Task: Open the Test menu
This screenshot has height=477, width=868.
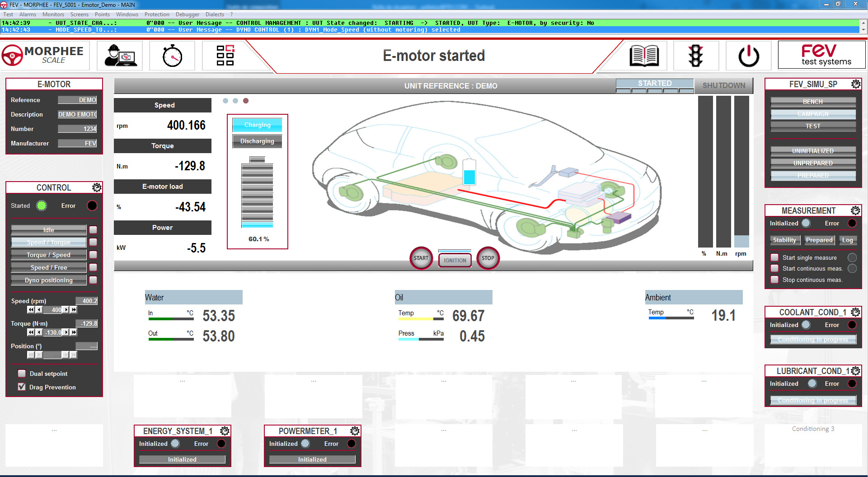Action: coord(8,14)
